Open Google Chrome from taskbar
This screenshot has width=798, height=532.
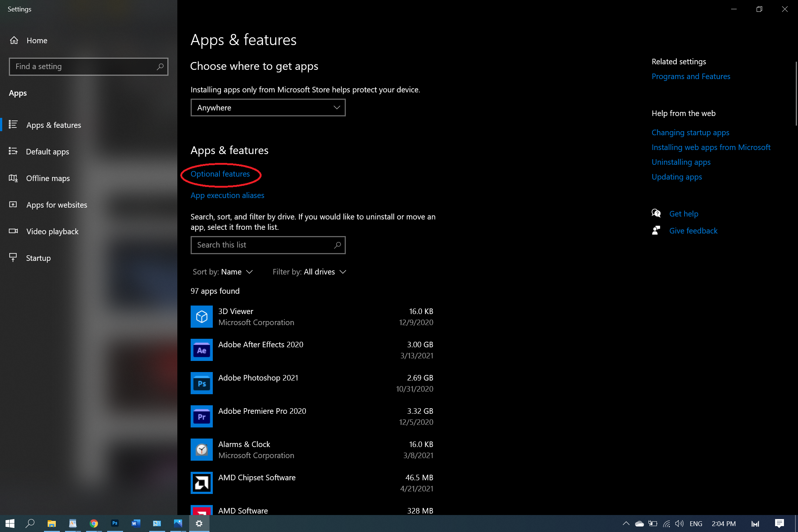point(94,524)
